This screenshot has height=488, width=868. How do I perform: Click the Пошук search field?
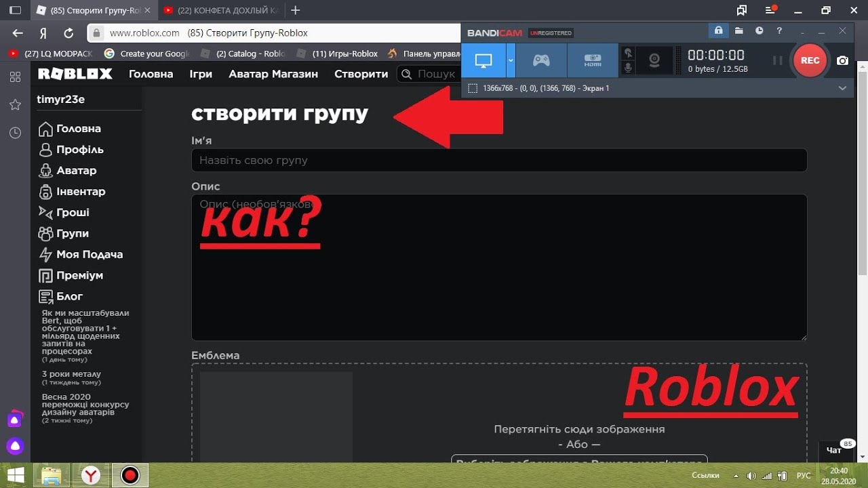429,74
